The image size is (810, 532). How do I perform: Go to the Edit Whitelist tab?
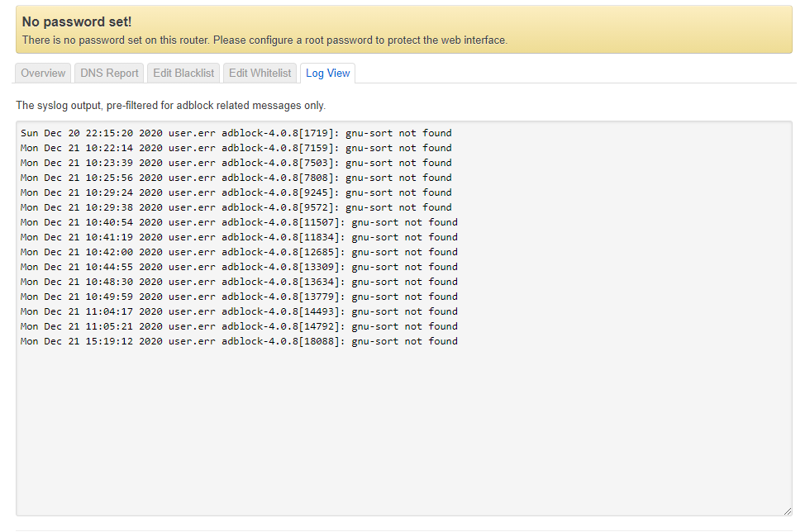click(260, 73)
